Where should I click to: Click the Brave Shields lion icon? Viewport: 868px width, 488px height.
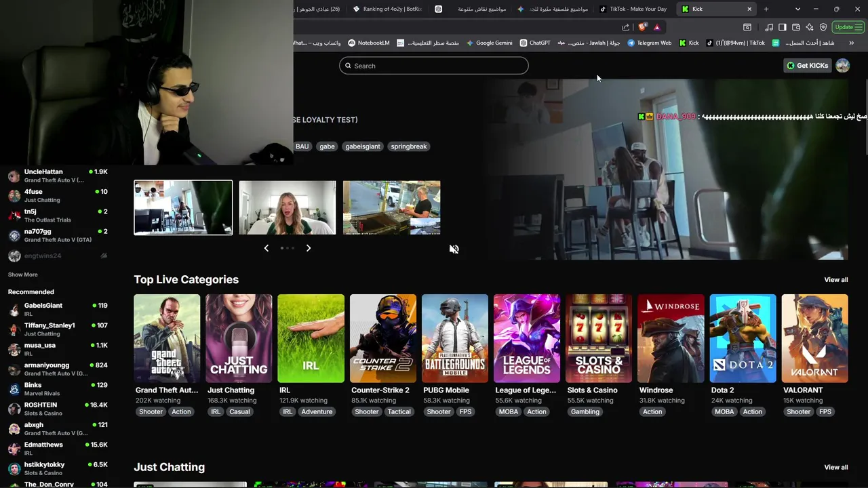642,27
